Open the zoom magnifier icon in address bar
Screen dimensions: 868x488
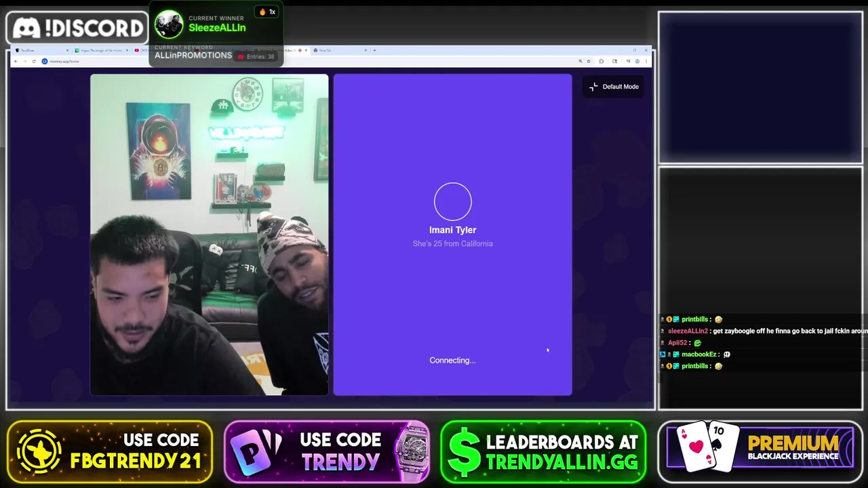click(x=580, y=61)
